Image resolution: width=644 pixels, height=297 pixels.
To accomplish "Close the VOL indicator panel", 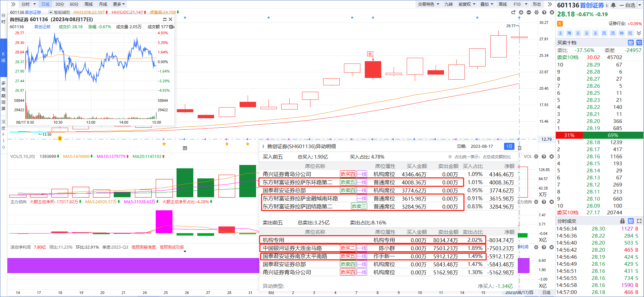I will click(x=552, y=157).
